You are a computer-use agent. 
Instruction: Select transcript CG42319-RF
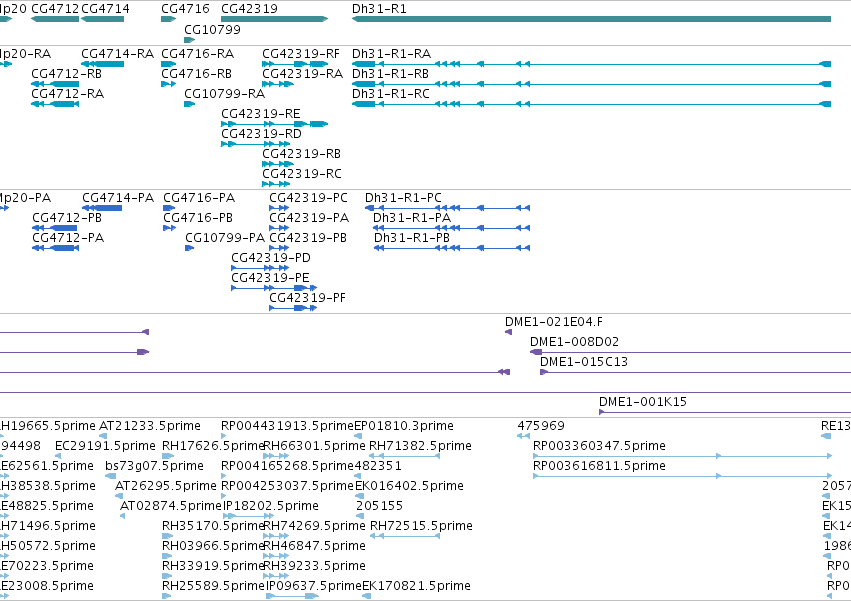[x=295, y=64]
